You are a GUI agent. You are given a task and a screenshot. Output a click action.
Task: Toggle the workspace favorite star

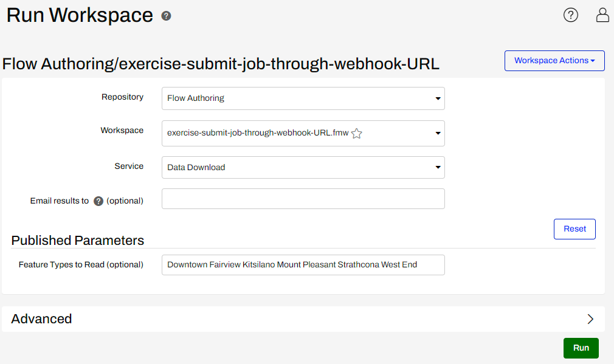(356, 132)
